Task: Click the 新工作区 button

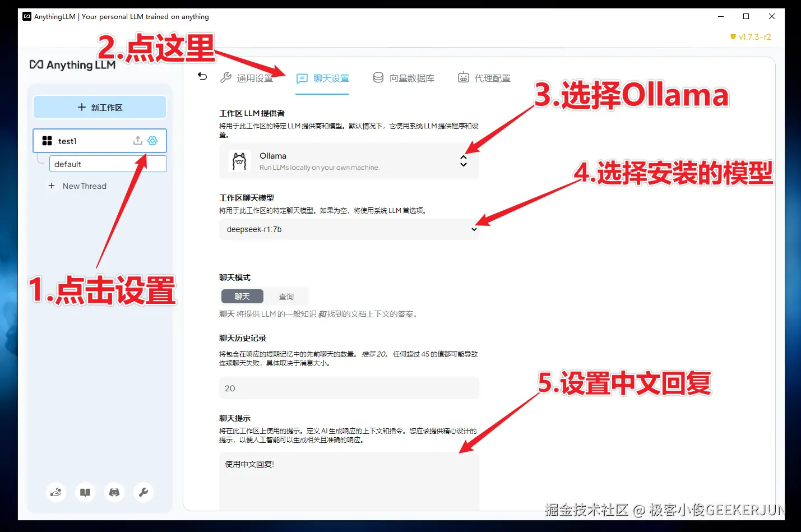Action: click(100, 107)
